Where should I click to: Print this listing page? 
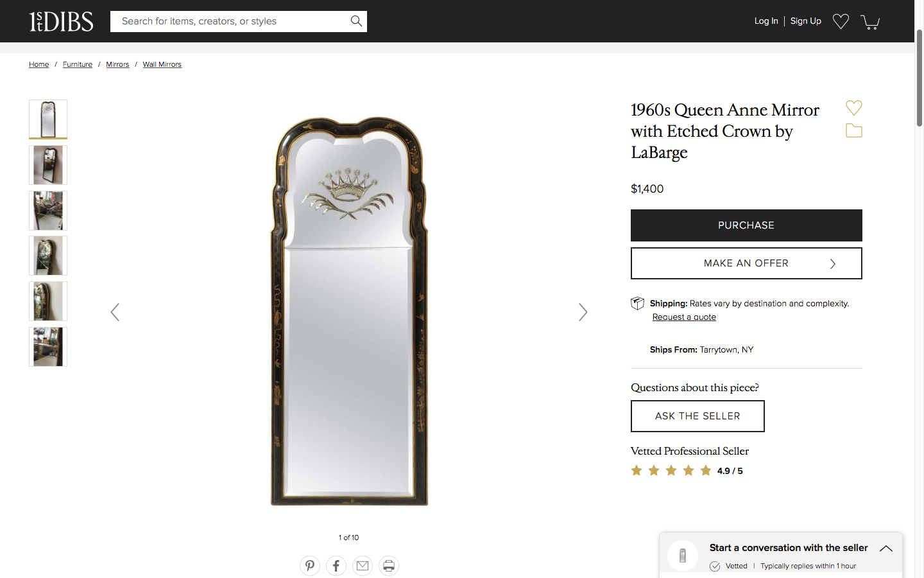[x=389, y=566]
